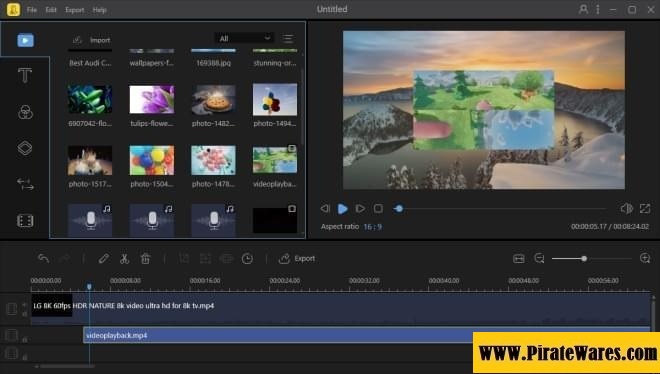The height and width of the screenshot is (374, 660).
Task: Undo the last timeline action
Action: pos(43,258)
